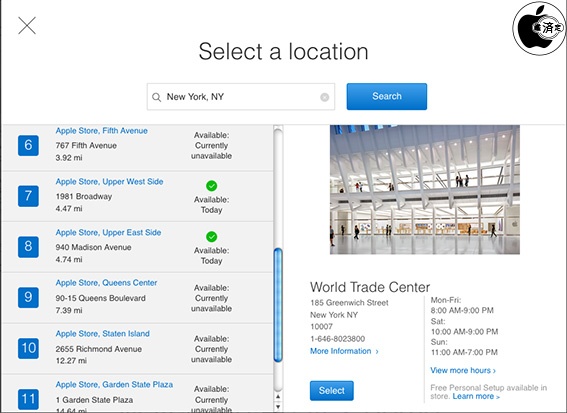Expand More Information chevron link
The height and width of the screenshot is (413, 567).
(x=344, y=351)
